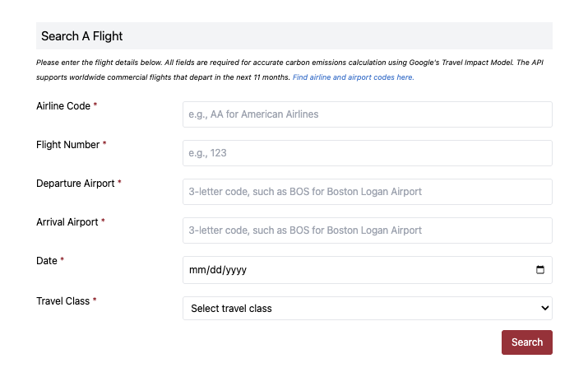Open the calendar picker icon in Date field
The image size is (588, 391).
click(539, 270)
